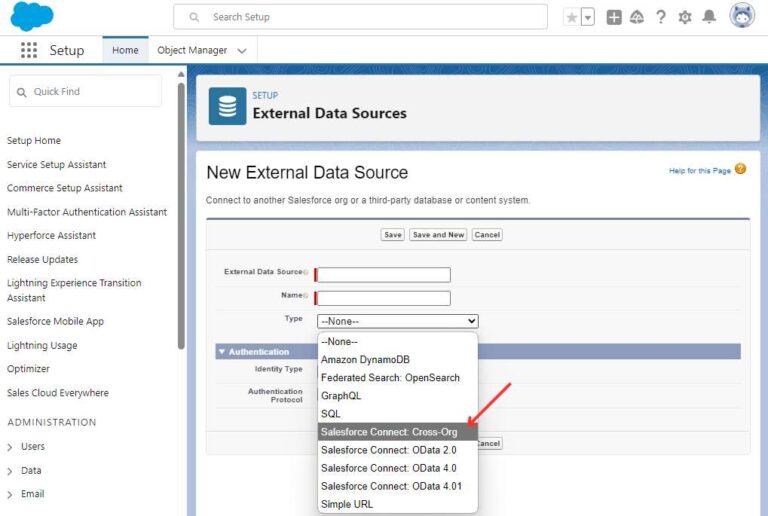Click the top Save button
This screenshot has height=516, width=768.
coord(392,235)
